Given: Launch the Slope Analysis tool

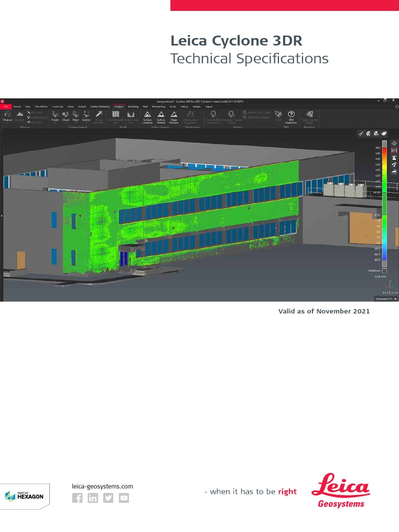Looking at the screenshot, I should click(174, 115).
